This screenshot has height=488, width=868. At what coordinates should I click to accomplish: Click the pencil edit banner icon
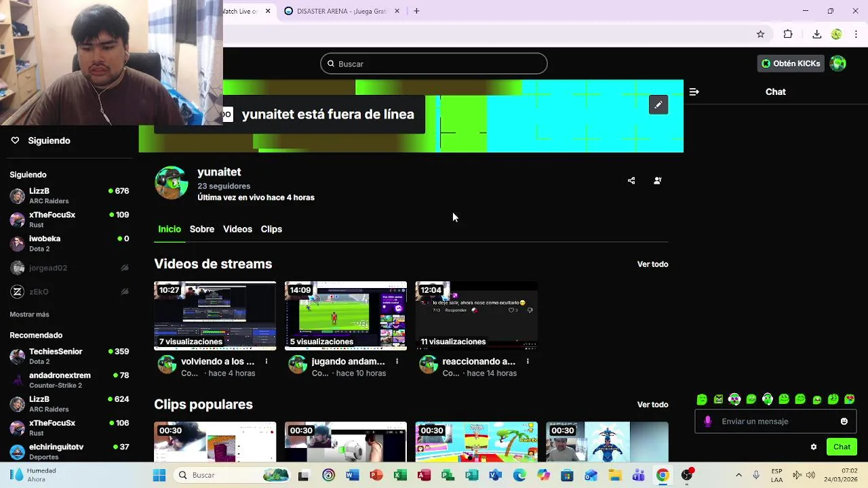click(658, 105)
